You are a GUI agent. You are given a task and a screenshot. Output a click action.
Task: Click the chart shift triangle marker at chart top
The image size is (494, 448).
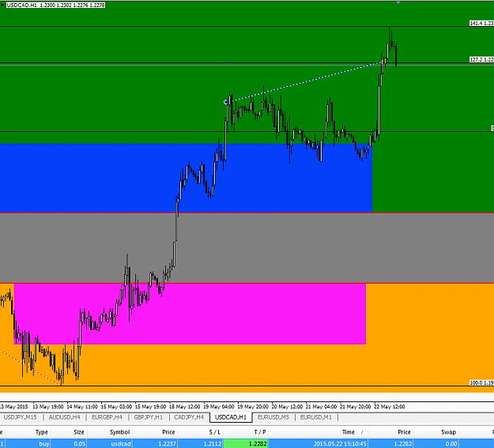click(398, 2)
